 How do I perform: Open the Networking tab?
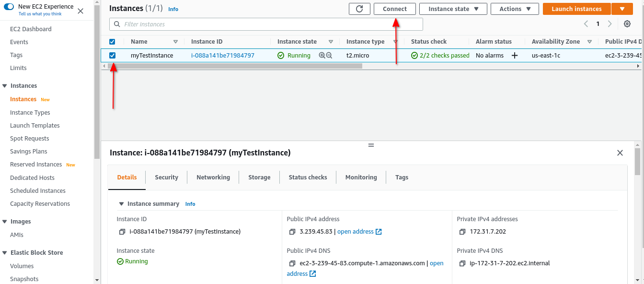(x=213, y=177)
